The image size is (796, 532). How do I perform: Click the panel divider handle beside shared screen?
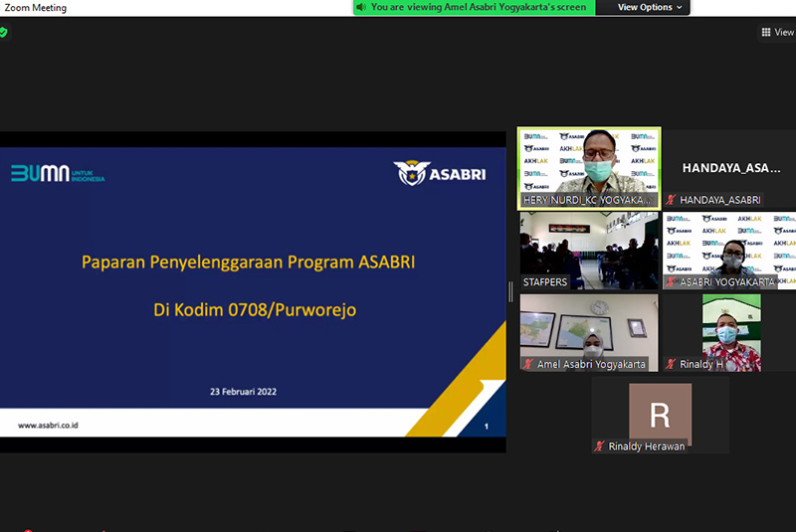click(510, 292)
